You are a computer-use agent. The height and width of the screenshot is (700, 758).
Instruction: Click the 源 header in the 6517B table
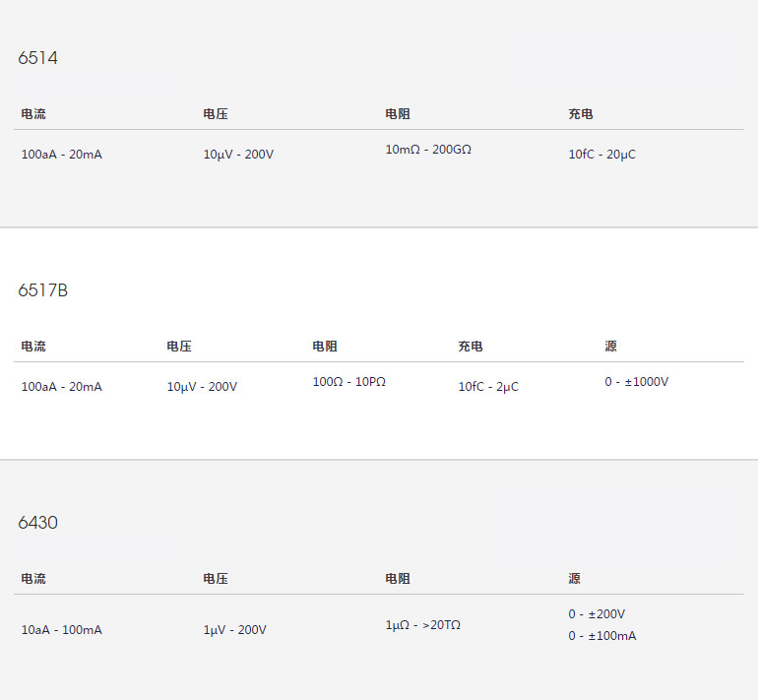point(610,347)
